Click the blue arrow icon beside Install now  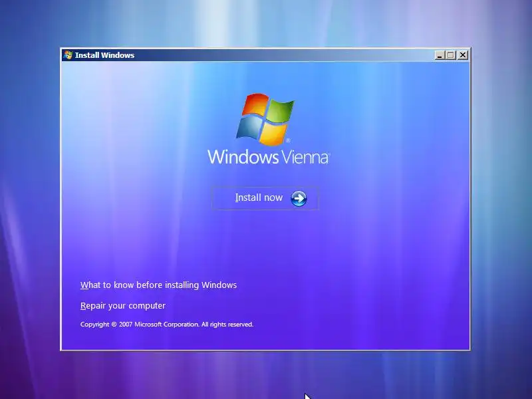299,198
